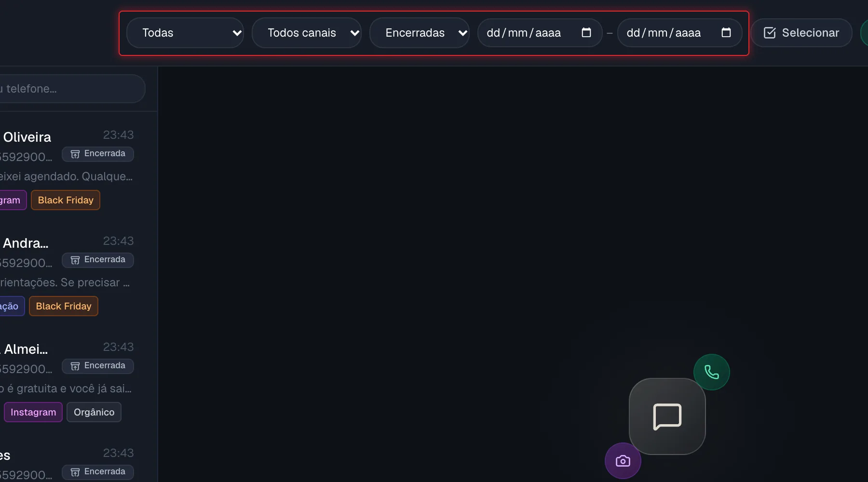Click Encerrada badge on Andra... conversation
This screenshot has height=482, width=868.
(x=98, y=260)
